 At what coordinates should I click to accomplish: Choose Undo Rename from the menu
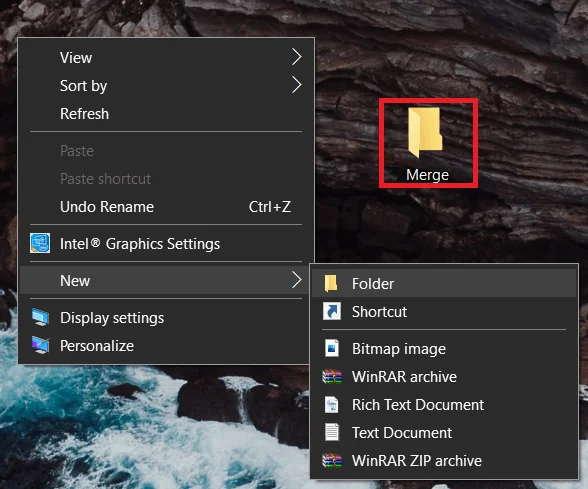[166, 207]
